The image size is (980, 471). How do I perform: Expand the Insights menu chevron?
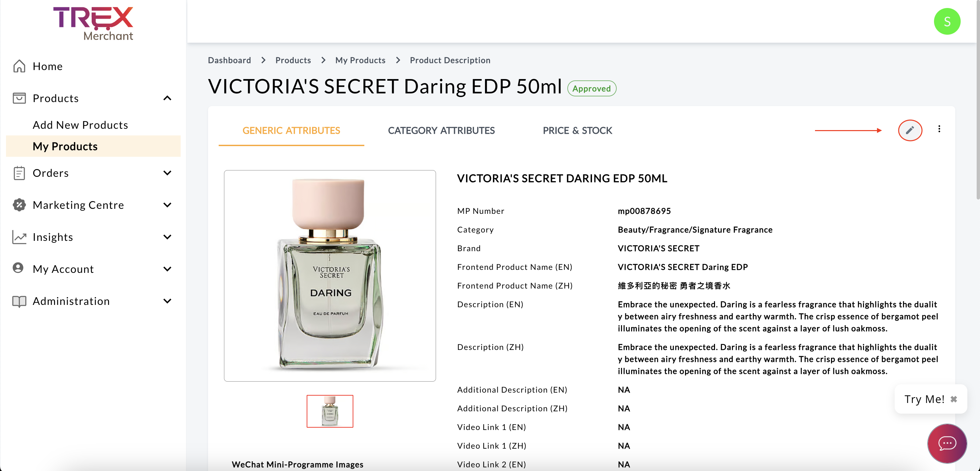pyautogui.click(x=167, y=237)
